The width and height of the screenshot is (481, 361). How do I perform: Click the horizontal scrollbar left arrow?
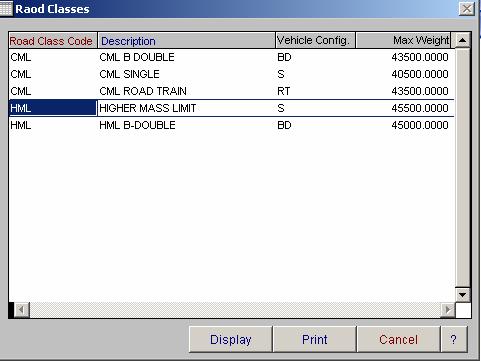pos(21,310)
